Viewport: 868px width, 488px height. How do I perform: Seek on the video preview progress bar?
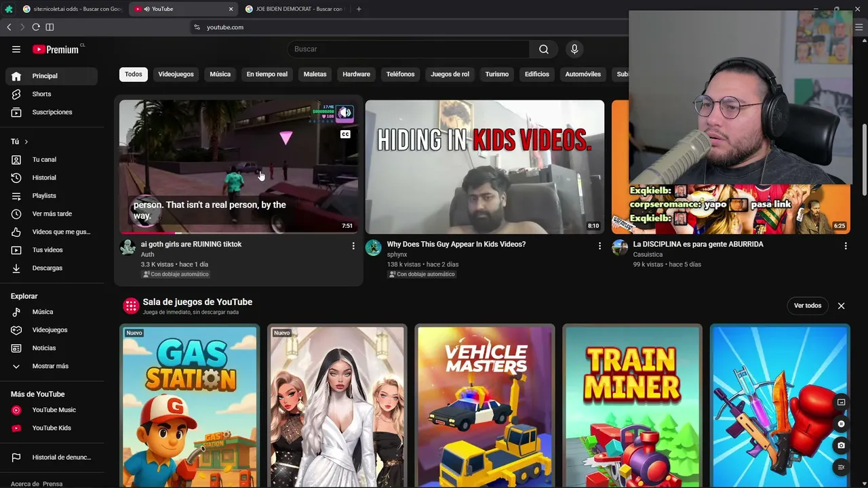[x=239, y=232]
